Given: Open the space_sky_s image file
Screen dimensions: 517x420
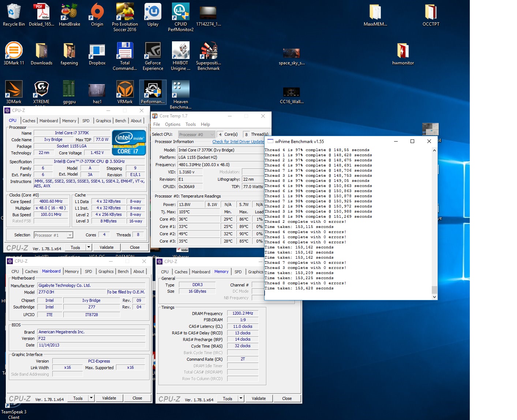Looking at the screenshot, I should (x=292, y=56).
